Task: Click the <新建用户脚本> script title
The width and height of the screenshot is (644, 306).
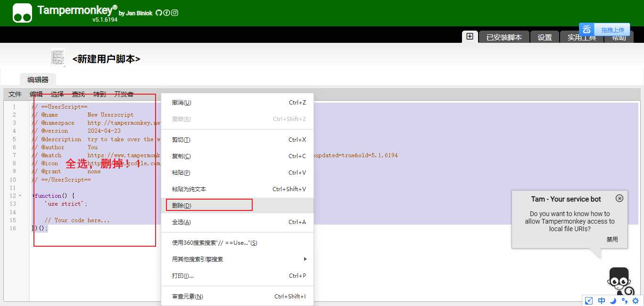Action: point(107,59)
